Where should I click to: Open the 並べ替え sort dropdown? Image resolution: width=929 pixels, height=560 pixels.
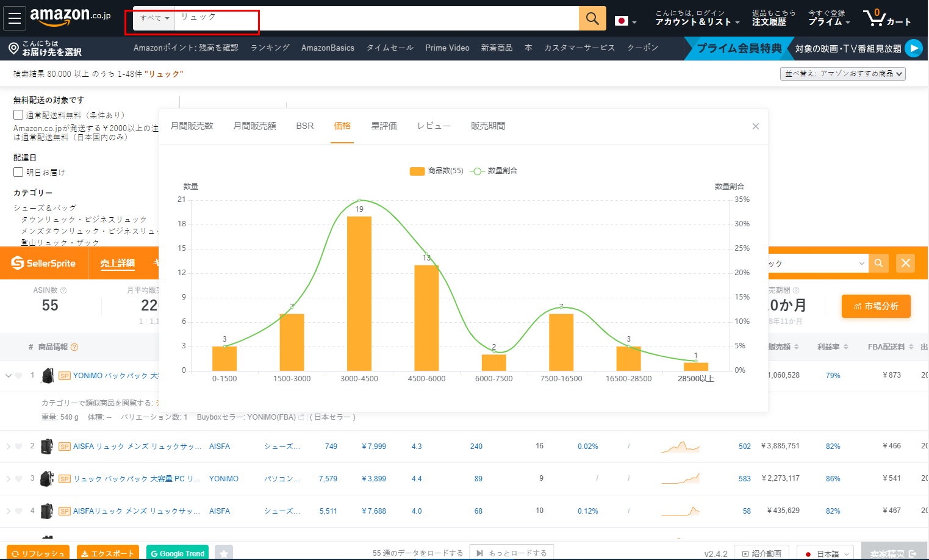tap(843, 74)
